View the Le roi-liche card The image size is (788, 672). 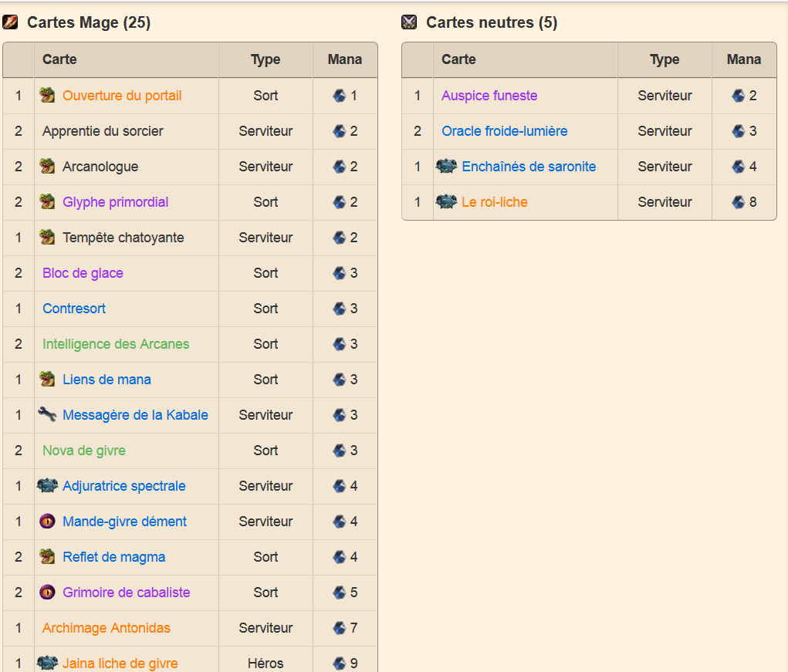[x=495, y=202]
